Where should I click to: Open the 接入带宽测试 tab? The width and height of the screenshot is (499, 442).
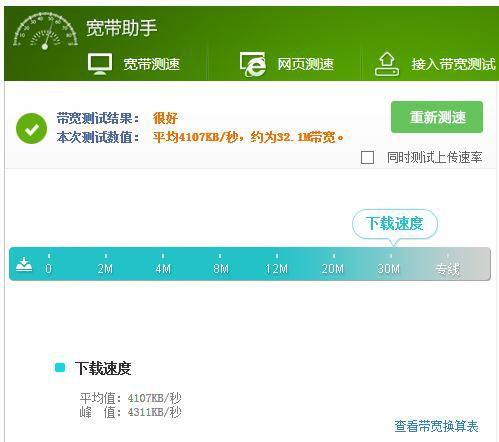coord(453,64)
